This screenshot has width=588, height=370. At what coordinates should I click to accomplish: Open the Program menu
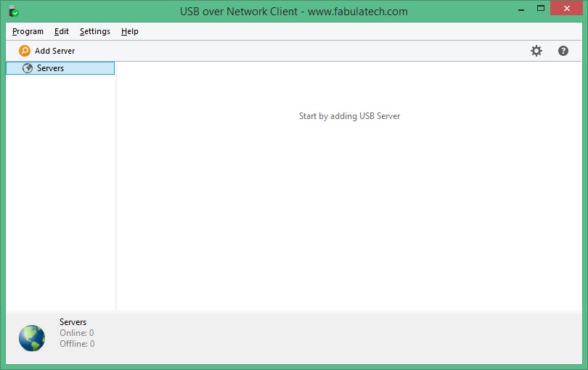tap(28, 31)
